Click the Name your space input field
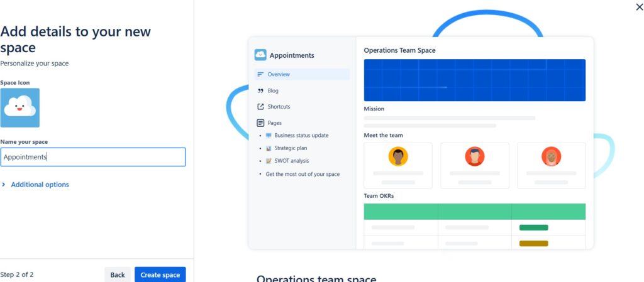The width and height of the screenshot is (644, 282). 93,157
